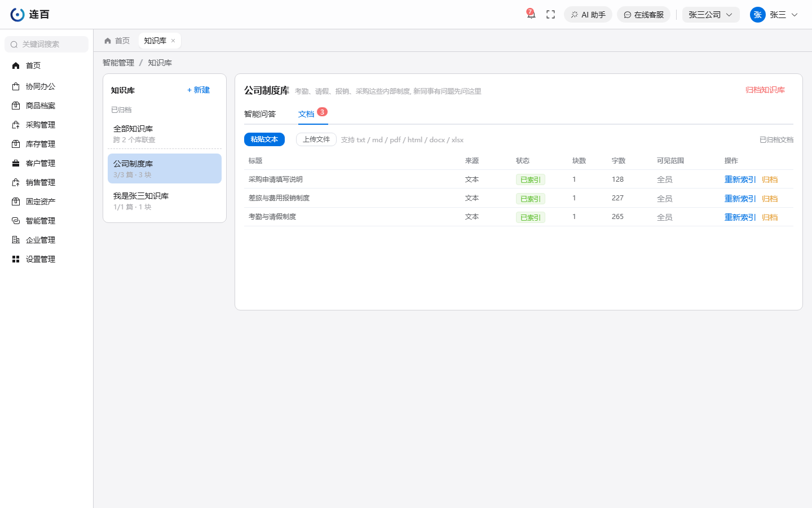Archive the 采购申请填写说明 document
This screenshot has width=812, height=508.
coord(770,179)
